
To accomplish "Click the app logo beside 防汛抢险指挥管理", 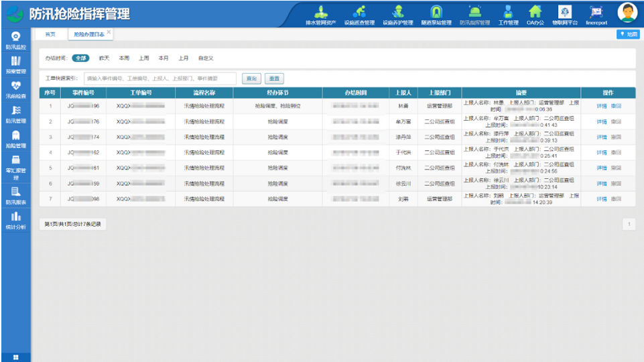I will pyautogui.click(x=15, y=14).
